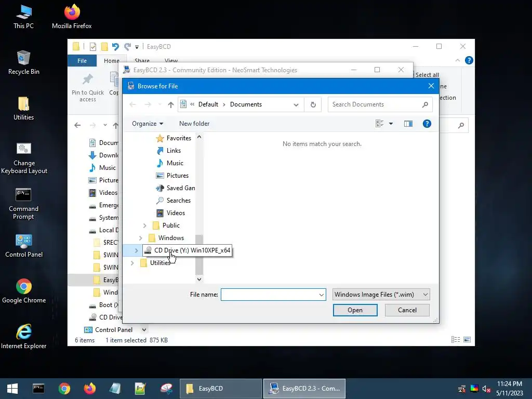Click the Open button

(355, 310)
